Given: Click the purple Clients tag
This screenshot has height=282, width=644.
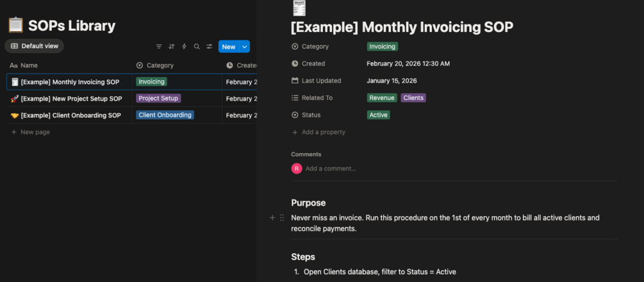Looking at the screenshot, I should pyautogui.click(x=413, y=98).
